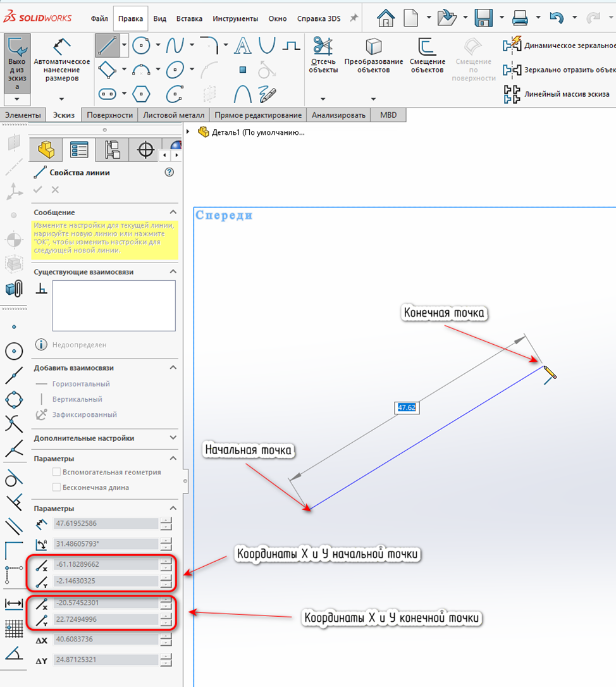This screenshot has height=687, width=616.
Task: Collapse the Сообщение section
Action: point(173,212)
